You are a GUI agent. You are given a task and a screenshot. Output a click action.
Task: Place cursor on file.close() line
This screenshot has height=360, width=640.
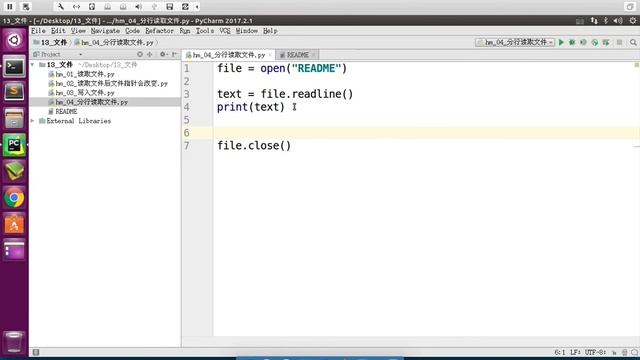254,146
